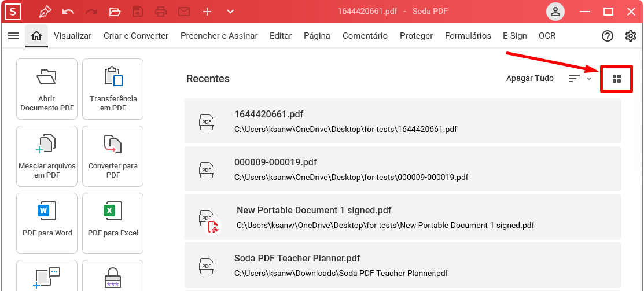Expand quick access toolbar chevron
Image resolution: width=644 pixels, height=291 pixels.
[230, 12]
